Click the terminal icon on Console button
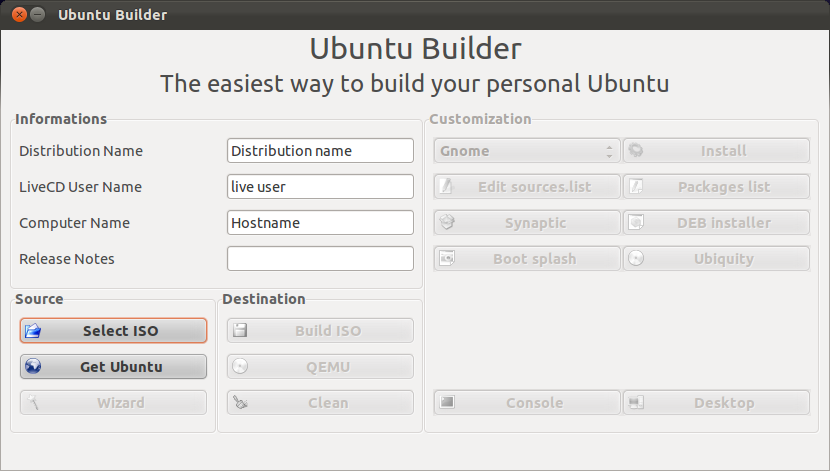 (x=447, y=403)
